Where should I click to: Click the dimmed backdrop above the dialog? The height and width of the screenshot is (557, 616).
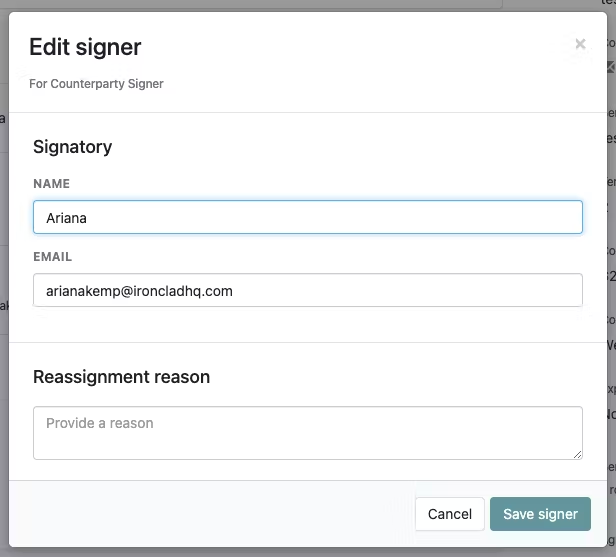[x=251, y=5]
